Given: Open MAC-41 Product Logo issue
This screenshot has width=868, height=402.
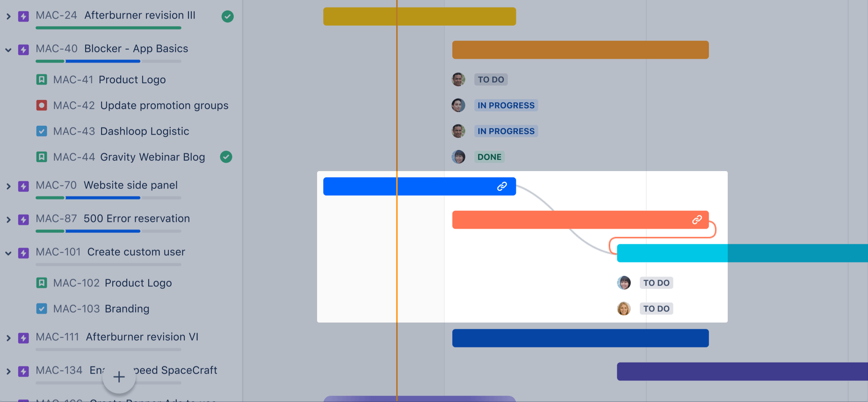Looking at the screenshot, I should coord(109,79).
